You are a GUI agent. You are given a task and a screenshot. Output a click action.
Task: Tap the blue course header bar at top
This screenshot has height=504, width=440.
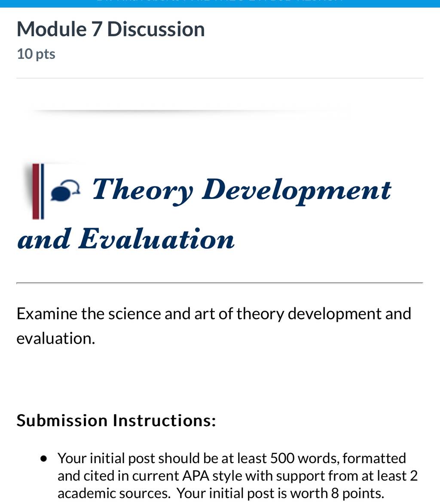coord(220,3)
